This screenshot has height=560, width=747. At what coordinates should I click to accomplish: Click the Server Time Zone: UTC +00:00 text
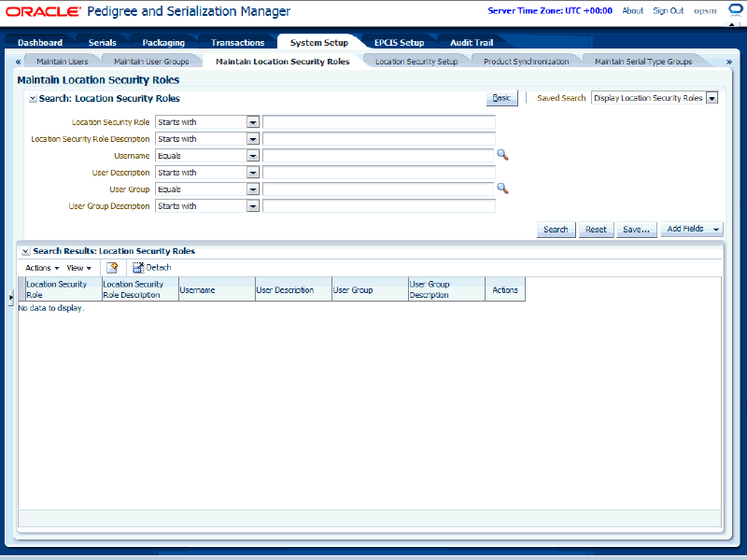coord(550,10)
